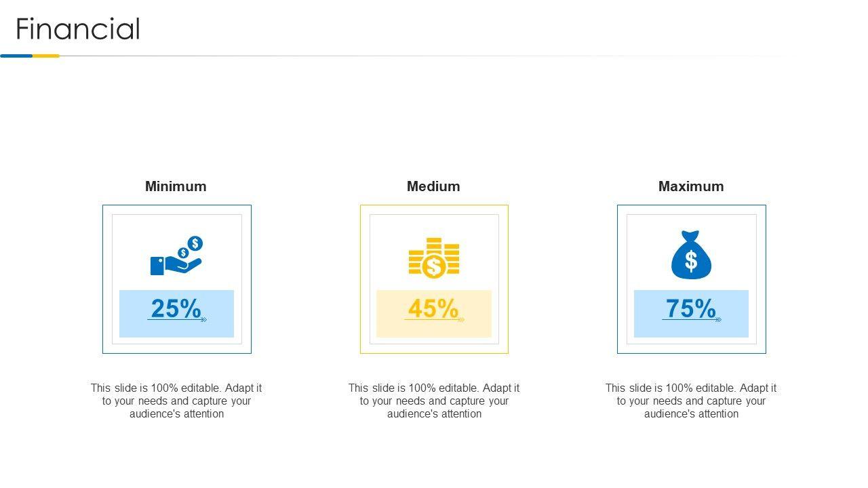Select the Financial slide title
The image size is (868, 488).
[x=78, y=29]
